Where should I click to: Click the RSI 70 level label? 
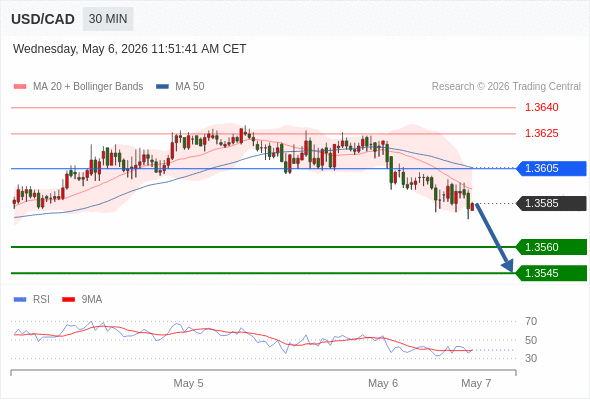[531, 321]
